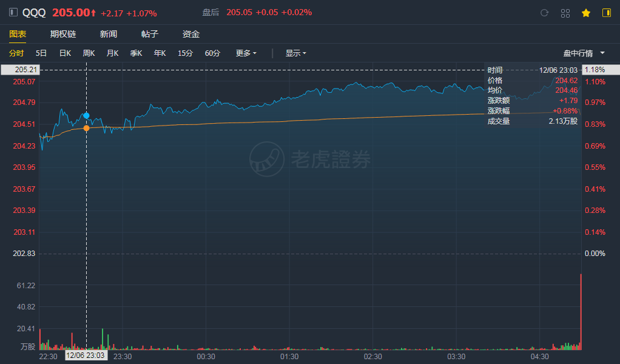This screenshot has width=620, height=364.
Task: Expand the 更多 timeframe dropdown
Action: click(x=246, y=53)
